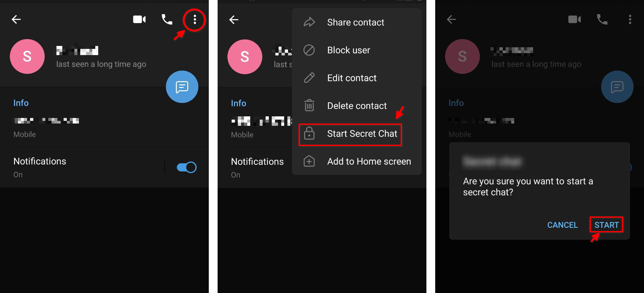The width and height of the screenshot is (644, 293).
Task: Tap pink S avatar in first screen
Action: point(27,56)
